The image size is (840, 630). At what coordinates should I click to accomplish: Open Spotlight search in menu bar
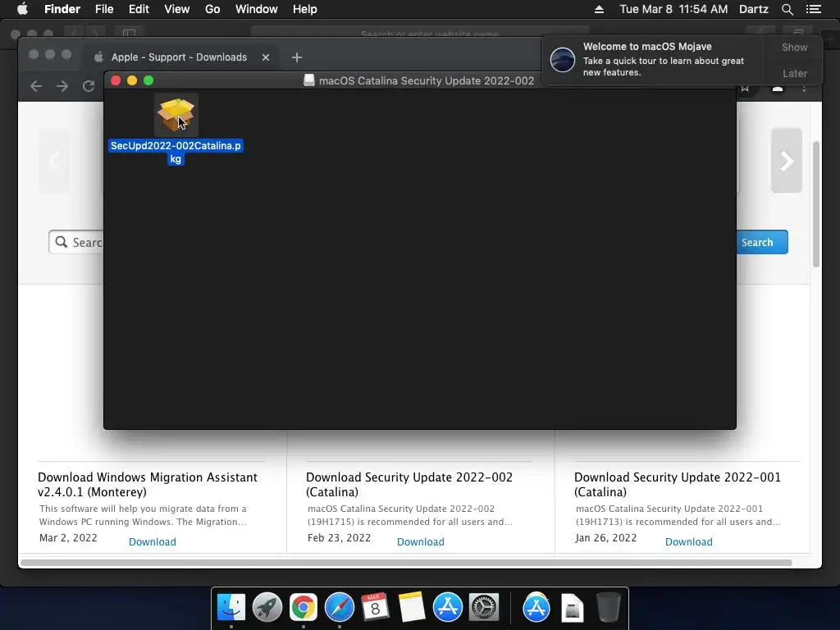[787, 9]
